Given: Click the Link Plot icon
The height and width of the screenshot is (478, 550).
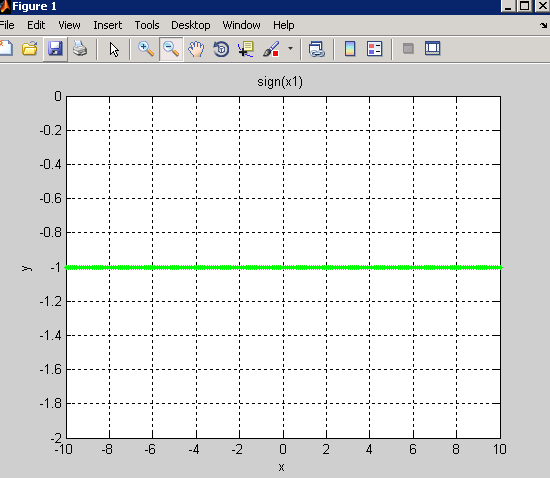Looking at the screenshot, I should tap(317, 49).
